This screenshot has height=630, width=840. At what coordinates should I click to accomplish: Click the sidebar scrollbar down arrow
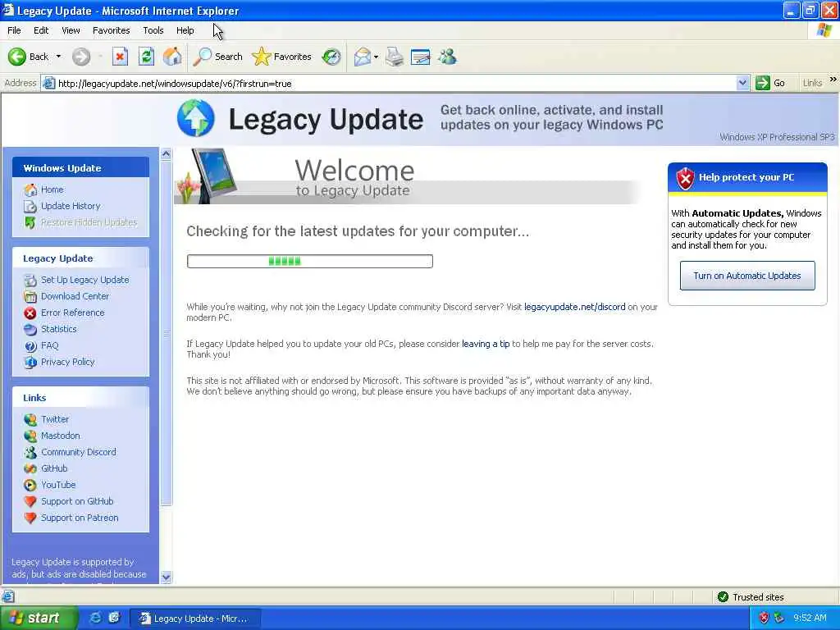(x=166, y=577)
